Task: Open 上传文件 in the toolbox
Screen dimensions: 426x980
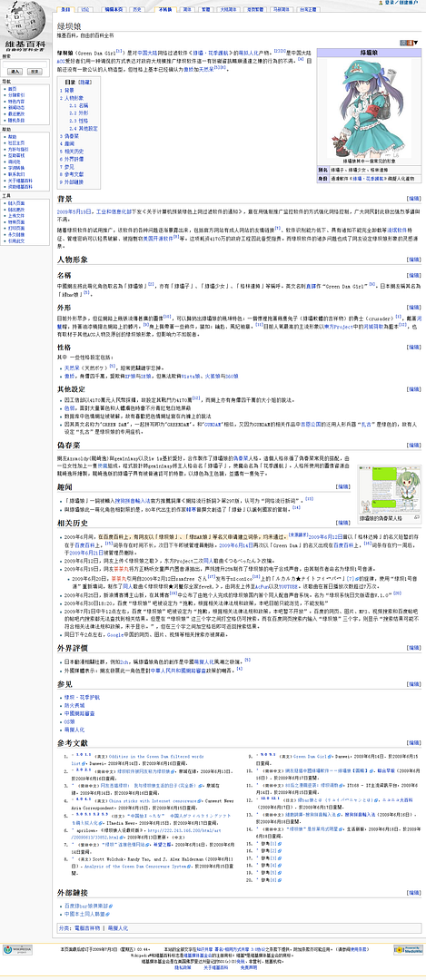Action: click(x=16, y=214)
